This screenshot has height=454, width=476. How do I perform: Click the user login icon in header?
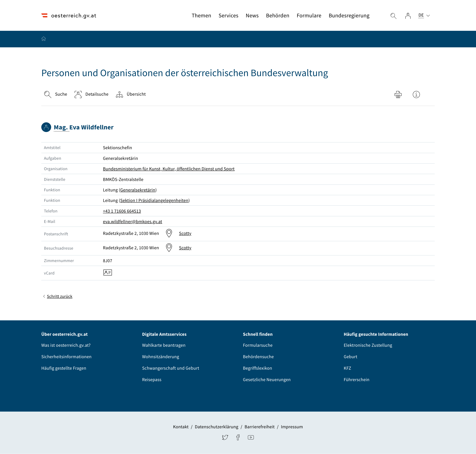408,16
